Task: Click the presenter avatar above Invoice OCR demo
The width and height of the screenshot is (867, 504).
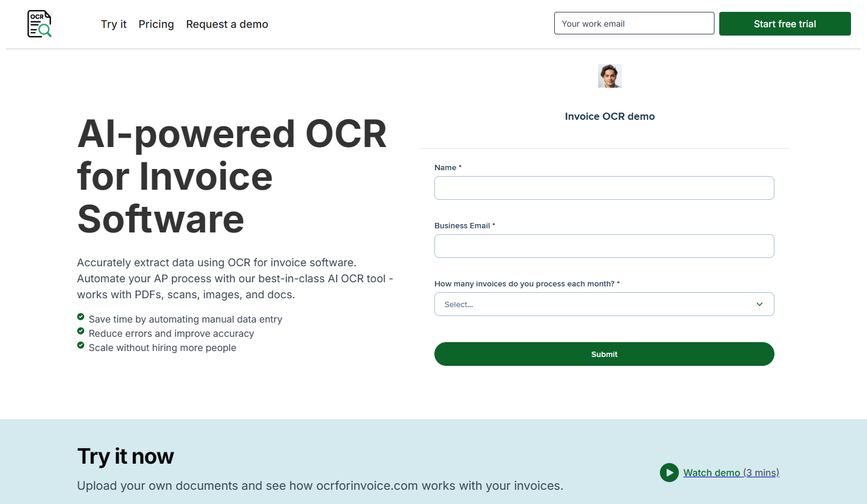Action: pos(610,76)
